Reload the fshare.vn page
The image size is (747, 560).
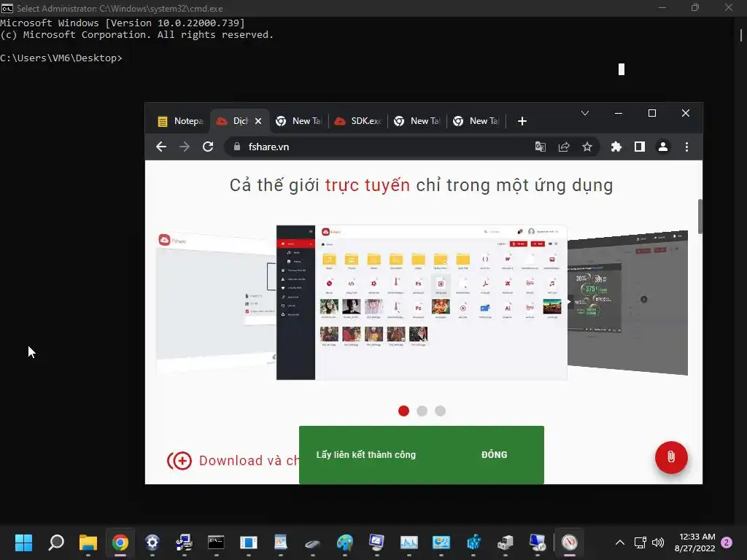click(x=208, y=147)
